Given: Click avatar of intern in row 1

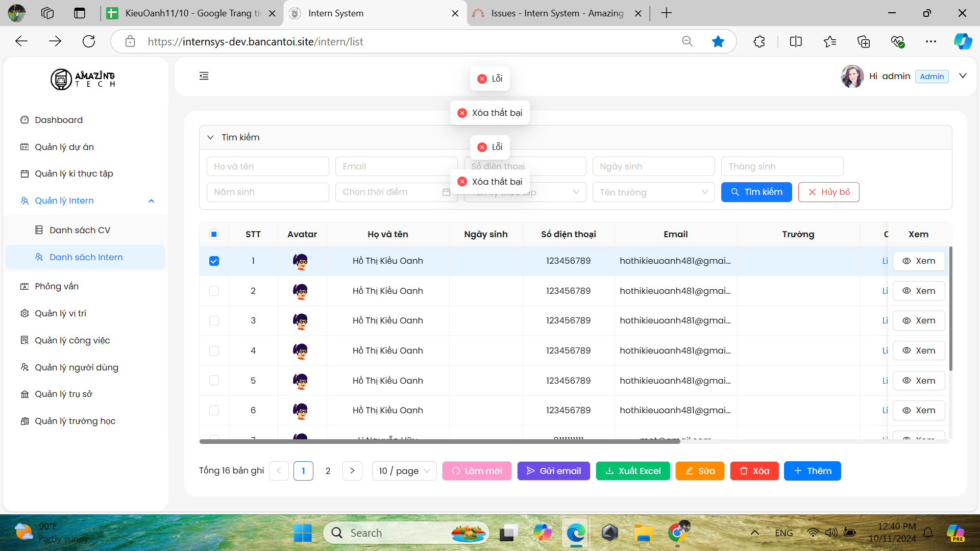Looking at the screenshot, I should tap(301, 261).
